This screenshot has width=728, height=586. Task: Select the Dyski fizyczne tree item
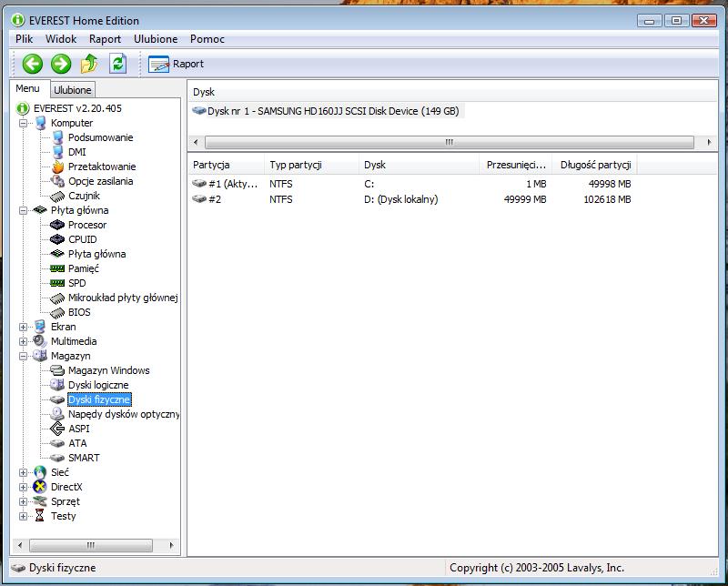tap(99, 399)
